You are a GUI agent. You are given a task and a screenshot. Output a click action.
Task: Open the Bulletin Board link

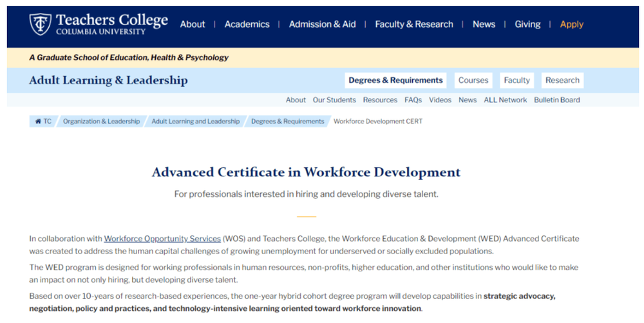[556, 100]
